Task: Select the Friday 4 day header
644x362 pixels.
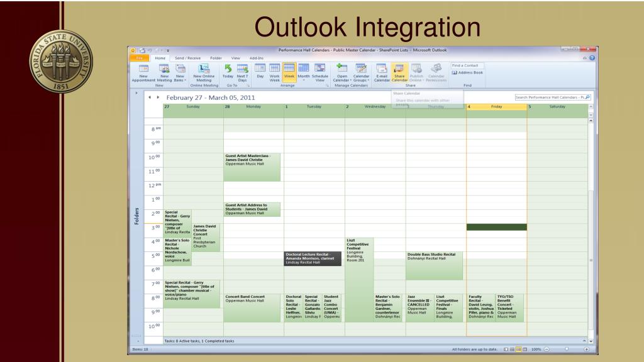Action: [497, 107]
